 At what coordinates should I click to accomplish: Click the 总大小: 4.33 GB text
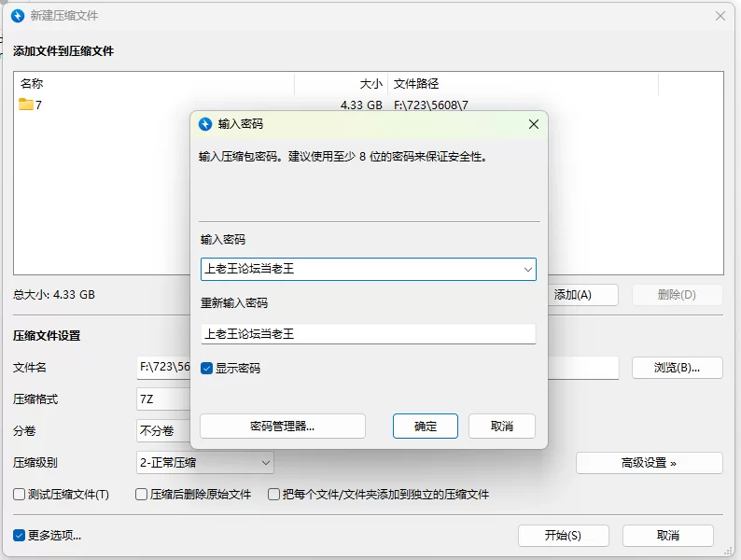tap(54, 294)
